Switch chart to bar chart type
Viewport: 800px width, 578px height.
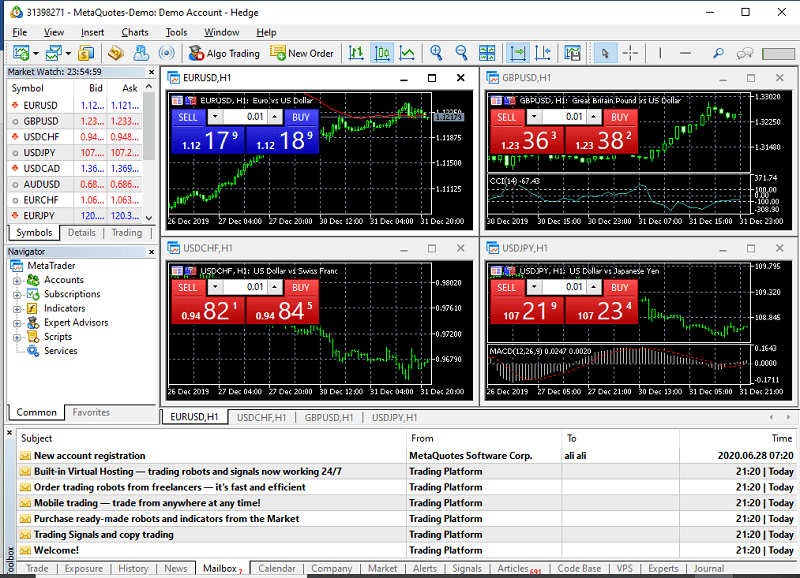point(356,53)
